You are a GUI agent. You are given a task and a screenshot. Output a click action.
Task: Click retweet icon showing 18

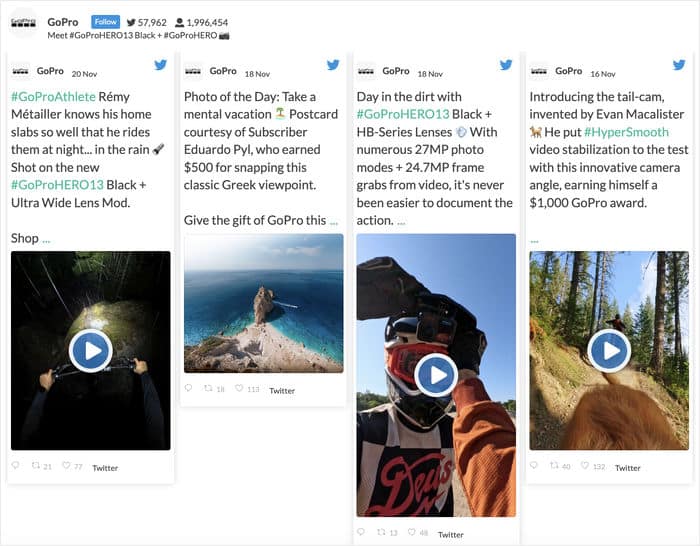pyautogui.click(x=208, y=388)
